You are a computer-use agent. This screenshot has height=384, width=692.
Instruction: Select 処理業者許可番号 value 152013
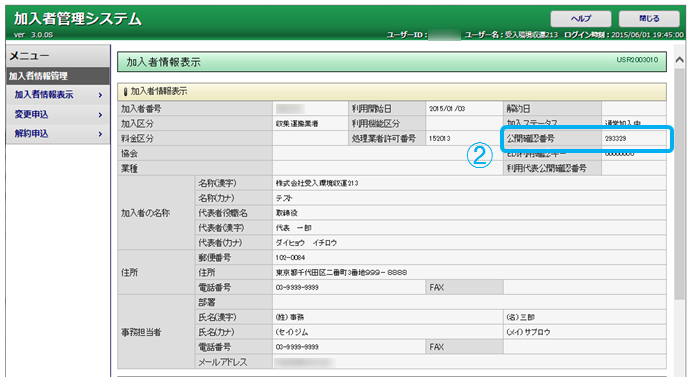point(440,139)
